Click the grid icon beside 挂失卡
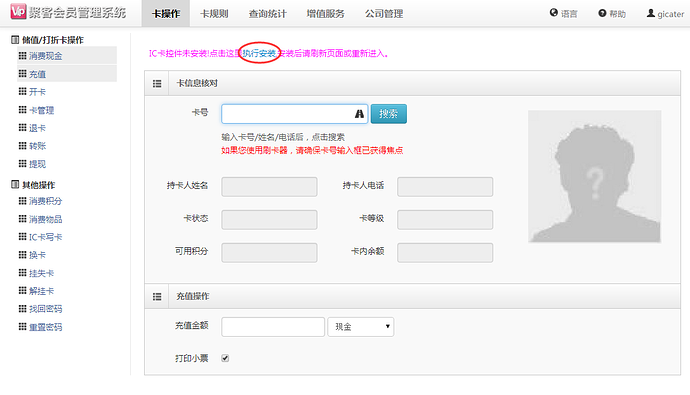This screenshot has height=395, width=690. tap(22, 273)
